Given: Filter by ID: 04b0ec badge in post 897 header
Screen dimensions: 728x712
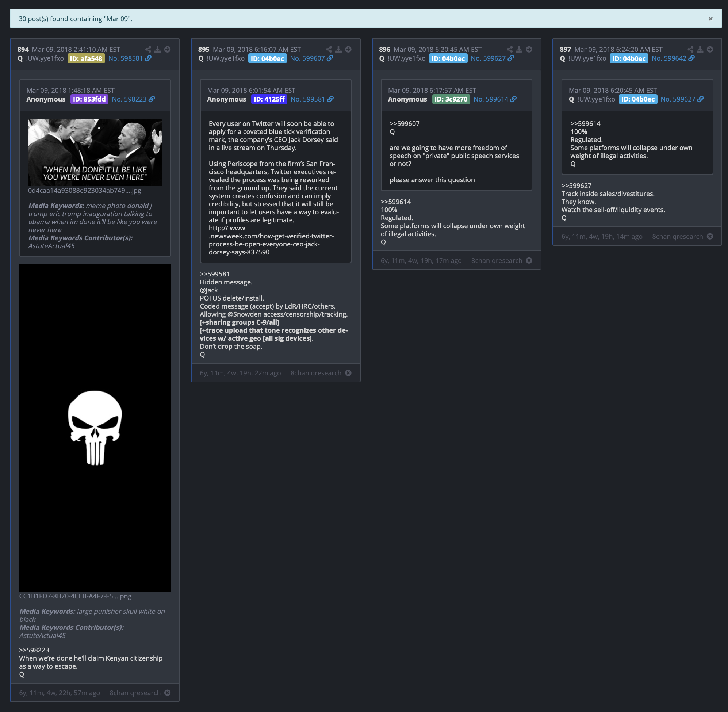Looking at the screenshot, I should tap(629, 59).
